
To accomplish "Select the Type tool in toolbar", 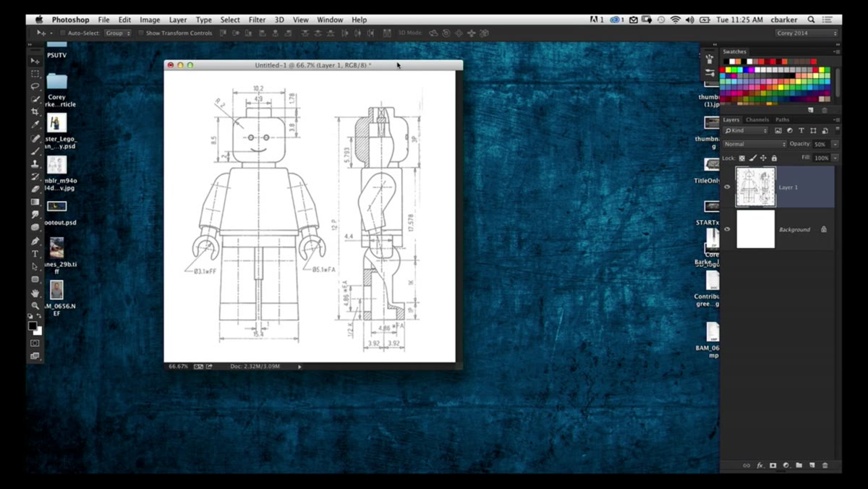I will click(35, 254).
